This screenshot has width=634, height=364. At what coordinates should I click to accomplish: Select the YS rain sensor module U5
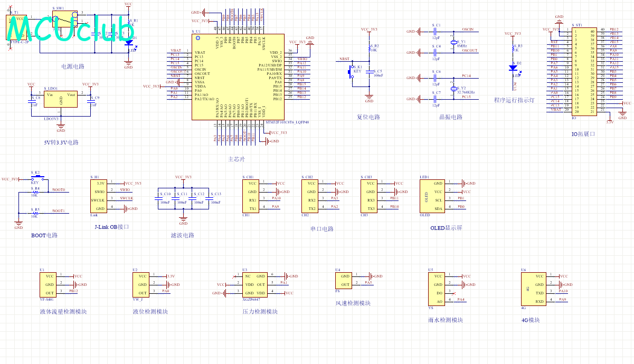click(x=436, y=289)
